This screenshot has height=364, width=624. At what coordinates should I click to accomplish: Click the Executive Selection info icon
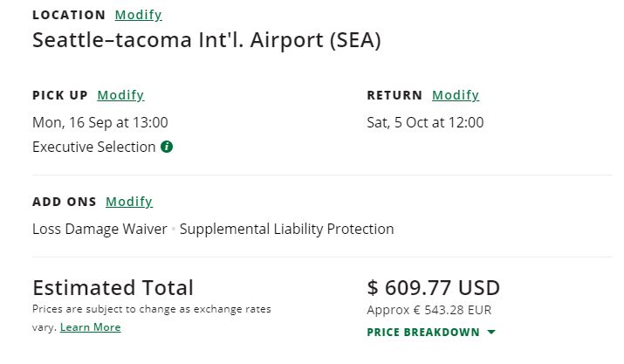pyautogui.click(x=167, y=147)
